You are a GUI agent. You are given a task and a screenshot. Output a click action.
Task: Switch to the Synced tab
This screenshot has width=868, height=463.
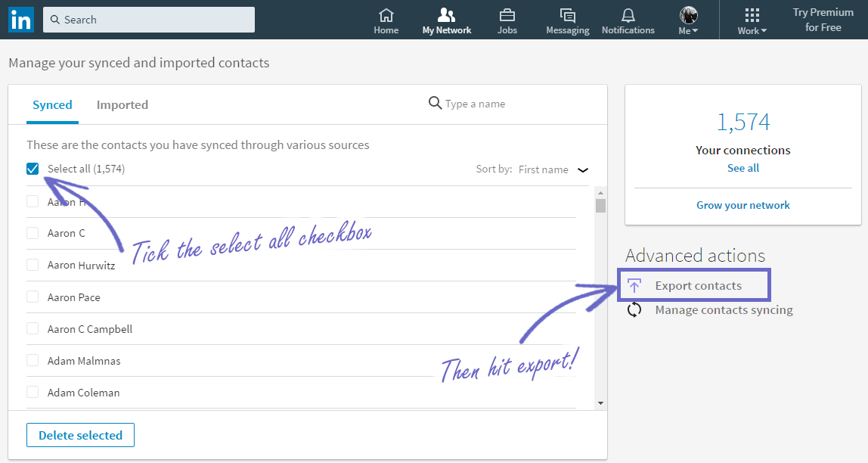(x=52, y=104)
